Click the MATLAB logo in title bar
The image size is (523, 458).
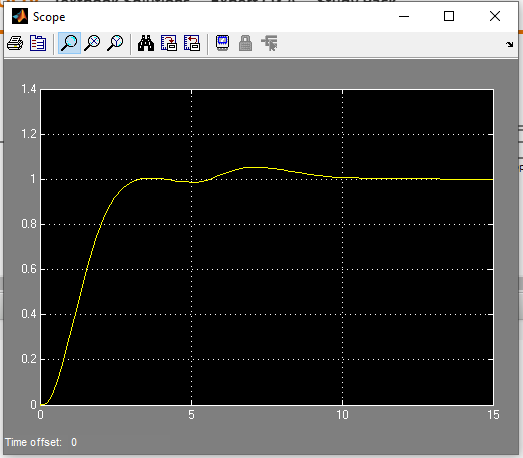[20, 16]
